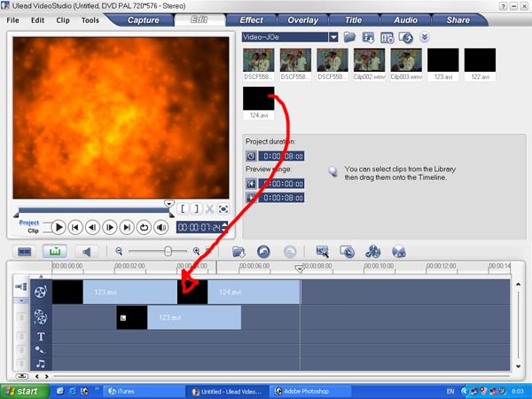Screen dimensions: 532x399
Task: Click the Play button in preview
Action: tap(59, 227)
